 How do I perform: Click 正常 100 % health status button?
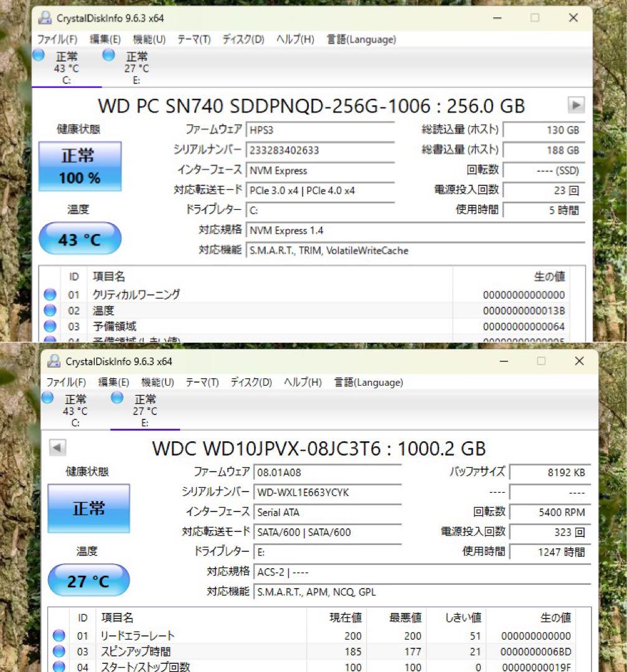(x=80, y=166)
